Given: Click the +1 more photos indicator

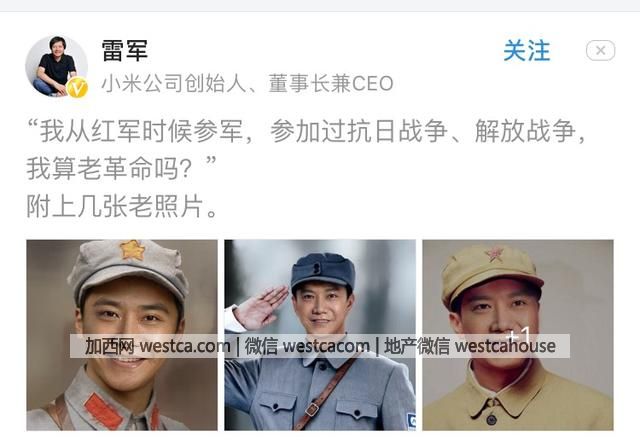Looking at the screenshot, I should pyautogui.click(x=518, y=335).
